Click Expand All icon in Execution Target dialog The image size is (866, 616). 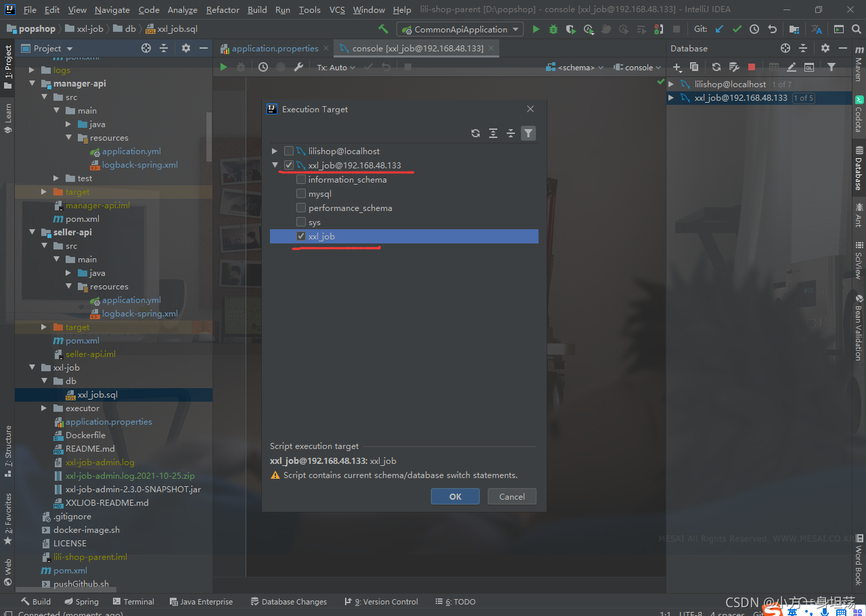(x=493, y=133)
